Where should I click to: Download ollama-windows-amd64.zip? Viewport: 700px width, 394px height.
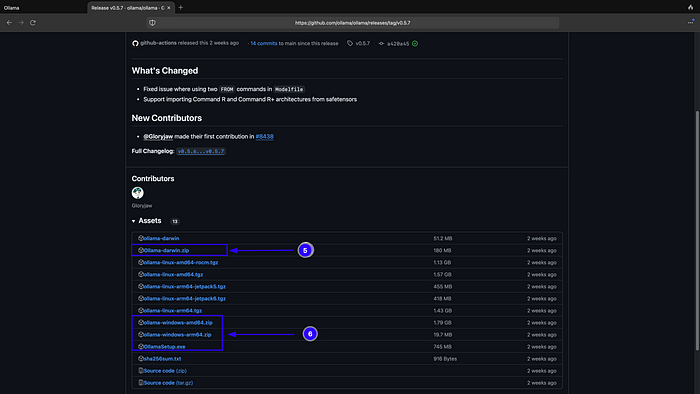(178, 323)
